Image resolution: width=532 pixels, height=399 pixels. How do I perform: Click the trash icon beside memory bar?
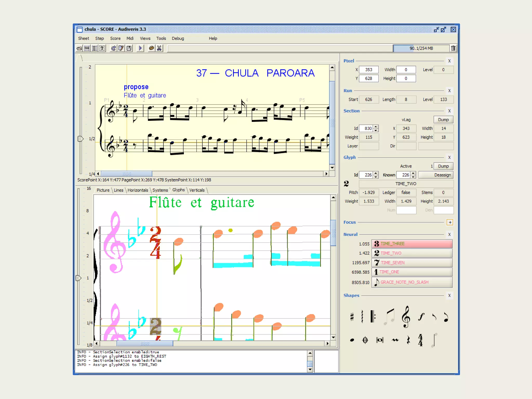click(453, 48)
